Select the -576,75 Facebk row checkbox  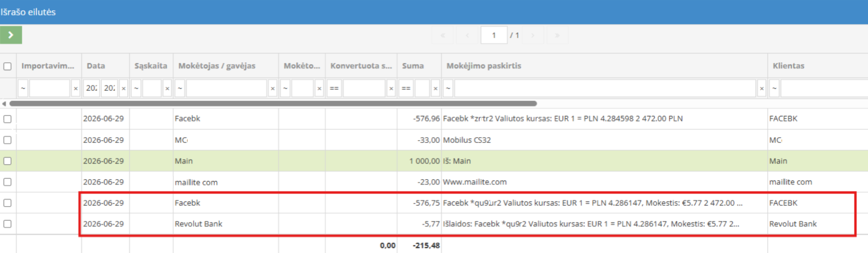click(x=7, y=203)
